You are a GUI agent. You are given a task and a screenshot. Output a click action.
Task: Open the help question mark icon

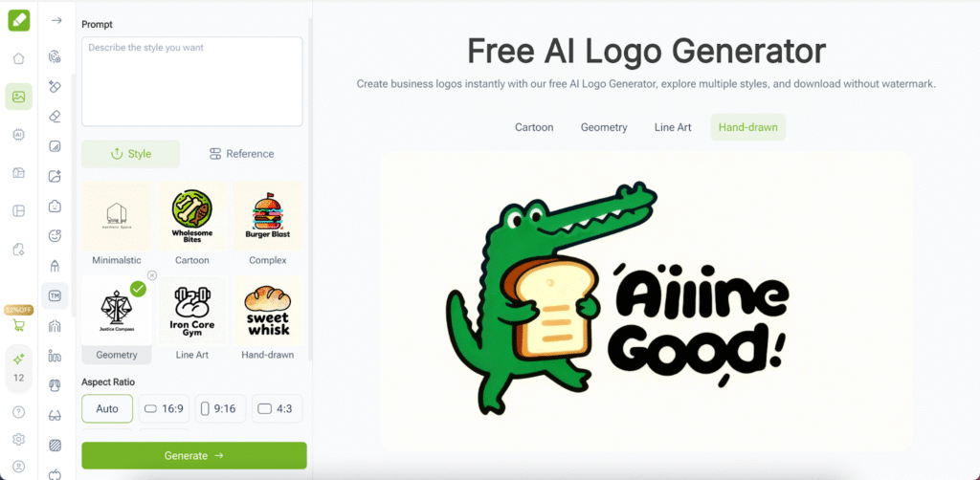[x=19, y=412]
